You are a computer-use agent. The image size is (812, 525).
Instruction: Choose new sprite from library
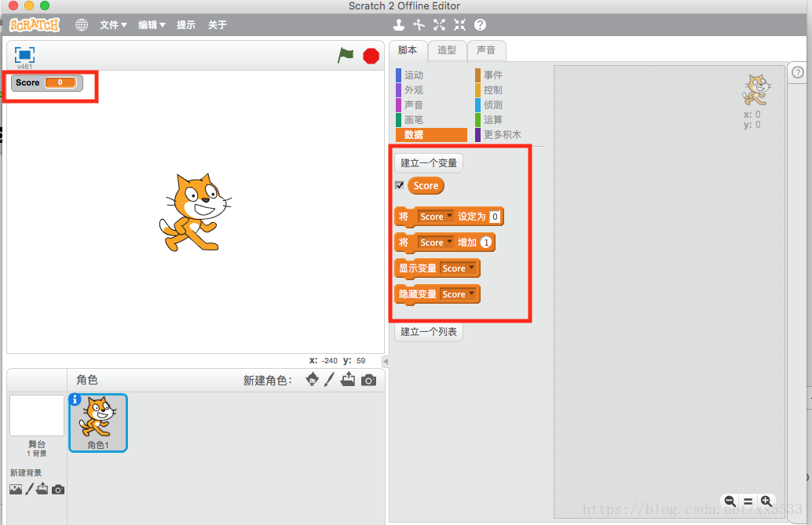(313, 380)
